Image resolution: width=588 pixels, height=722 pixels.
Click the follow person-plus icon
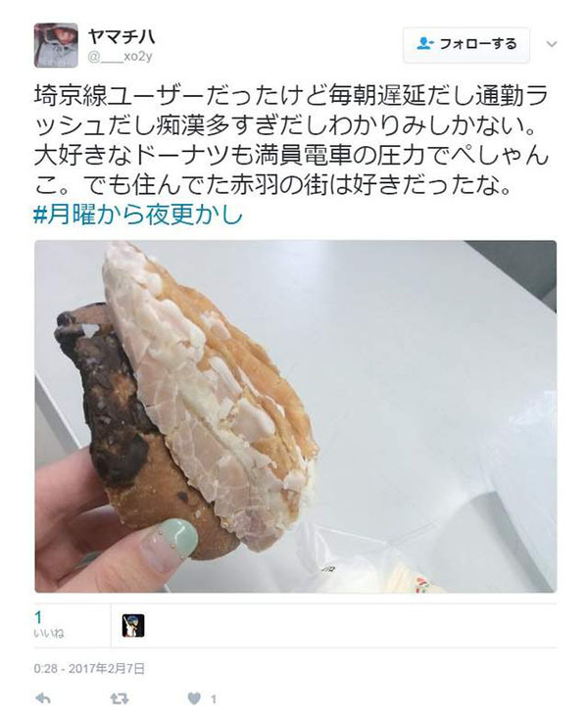click(424, 44)
